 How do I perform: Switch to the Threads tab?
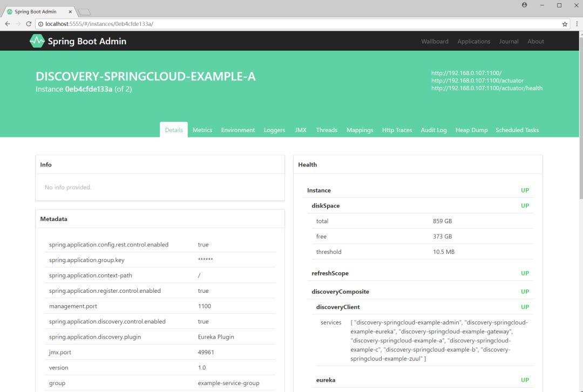(327, 129)
